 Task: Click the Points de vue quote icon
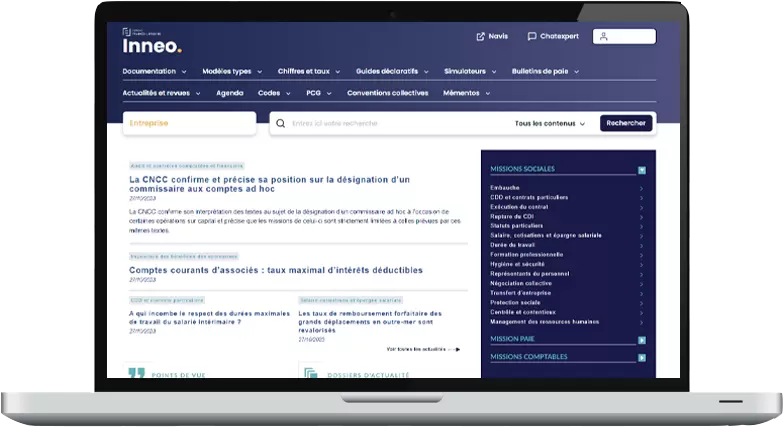[x=136, y=373]
